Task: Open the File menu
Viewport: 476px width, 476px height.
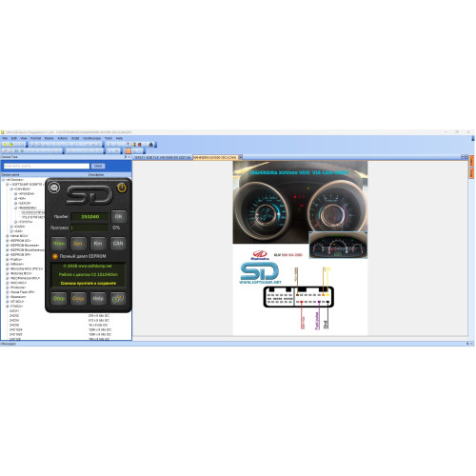Action: pyautogui.click(x=5, y=138)
